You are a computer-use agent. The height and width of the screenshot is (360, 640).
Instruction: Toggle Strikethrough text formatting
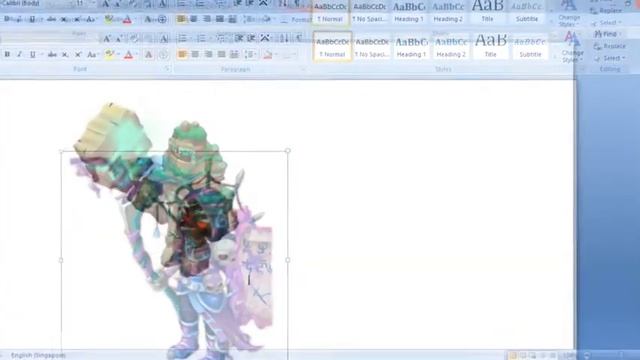coord(52,54)
